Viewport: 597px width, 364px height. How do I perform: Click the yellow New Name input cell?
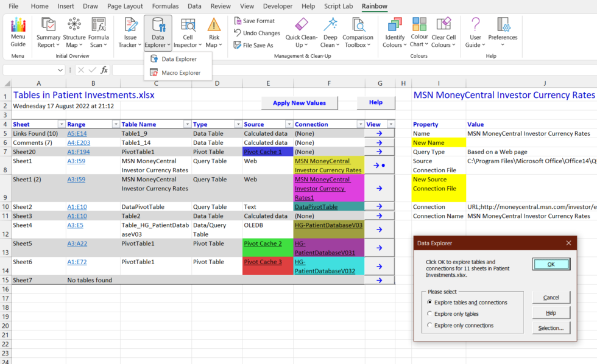pyautogui.click(x=439, y=142)
